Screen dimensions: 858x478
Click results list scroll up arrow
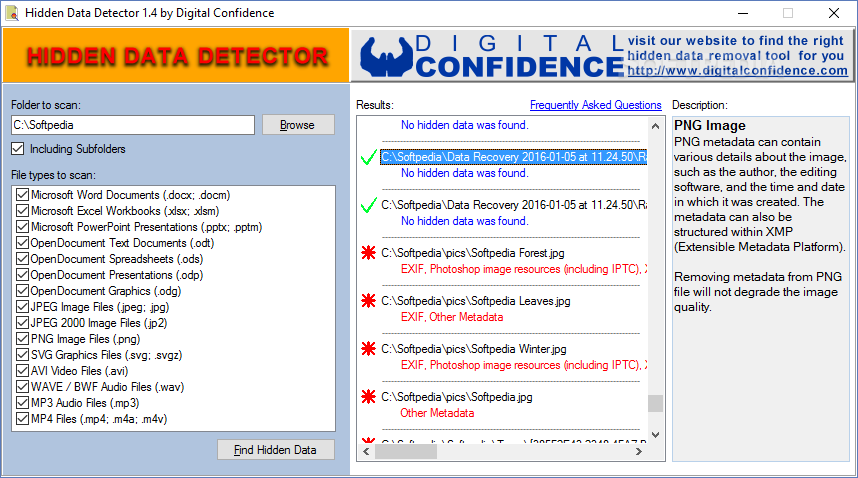656,126
